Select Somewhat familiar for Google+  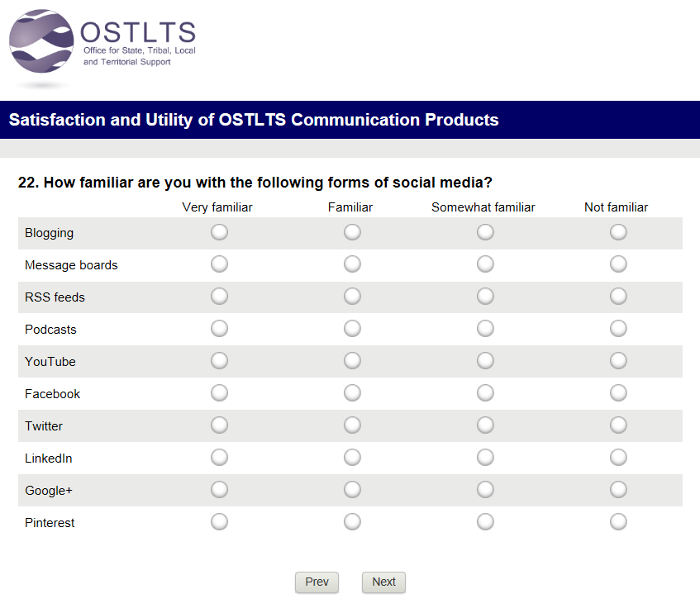click(x=485, y=491)
